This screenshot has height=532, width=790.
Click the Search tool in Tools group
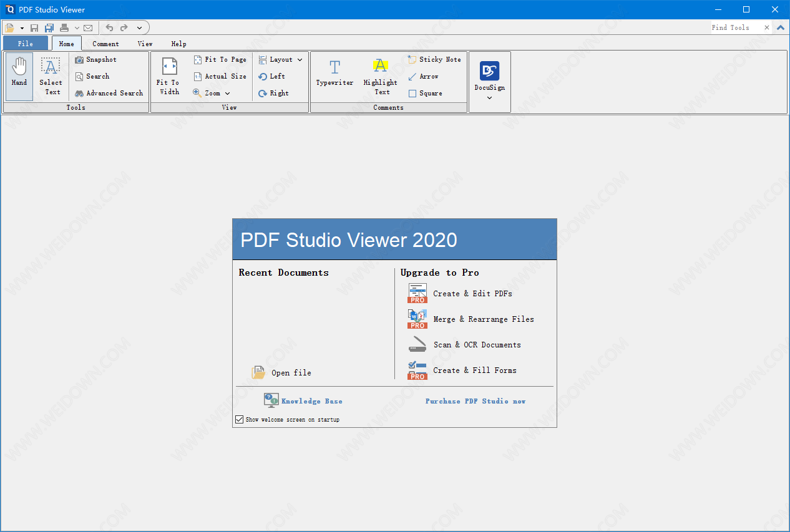92,76
